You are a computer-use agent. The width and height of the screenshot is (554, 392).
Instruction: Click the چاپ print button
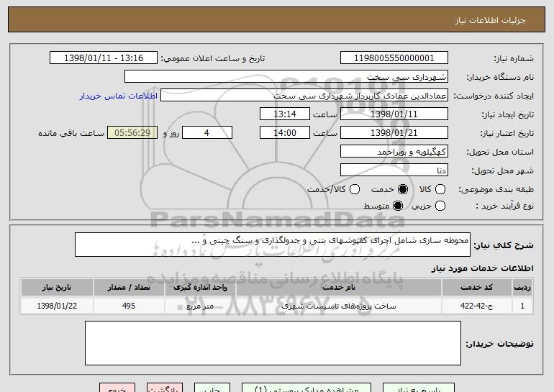pyautogui.click(x=212, y=388)
